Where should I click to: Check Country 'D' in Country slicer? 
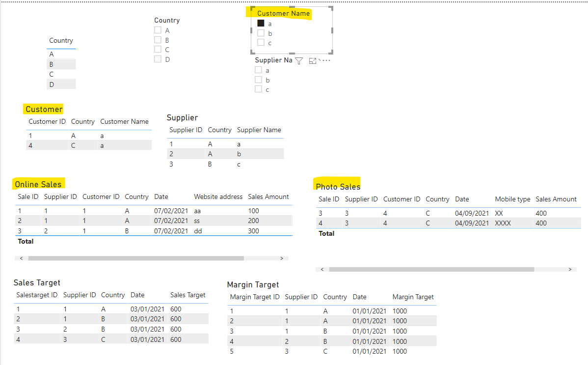158,59
